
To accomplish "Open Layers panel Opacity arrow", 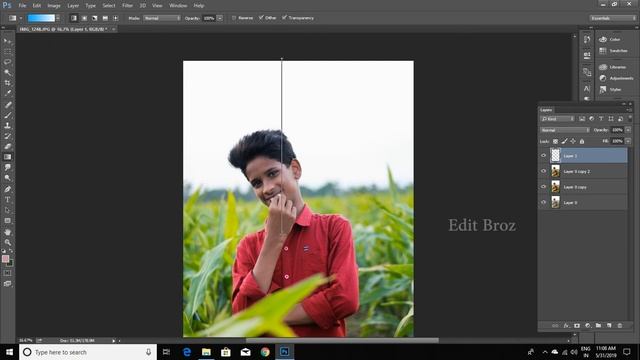I will coord(628,130).
